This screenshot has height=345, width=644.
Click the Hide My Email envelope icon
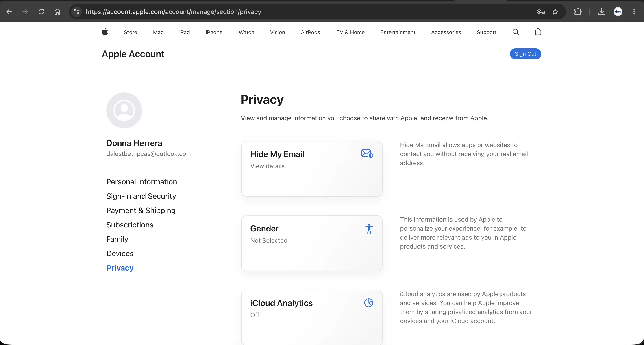coord(367,154)
